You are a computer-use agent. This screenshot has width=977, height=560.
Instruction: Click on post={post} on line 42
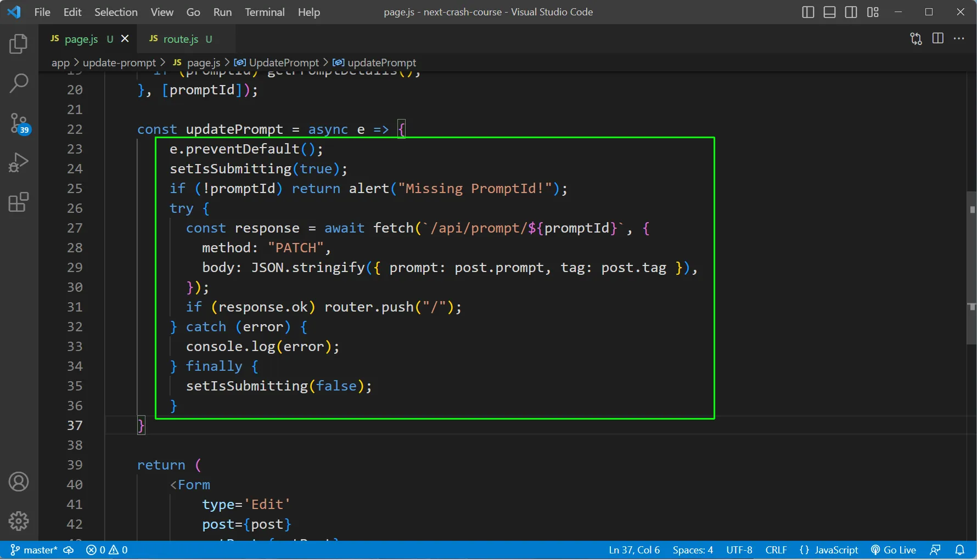pyautogui.click(x=246, y=524)
